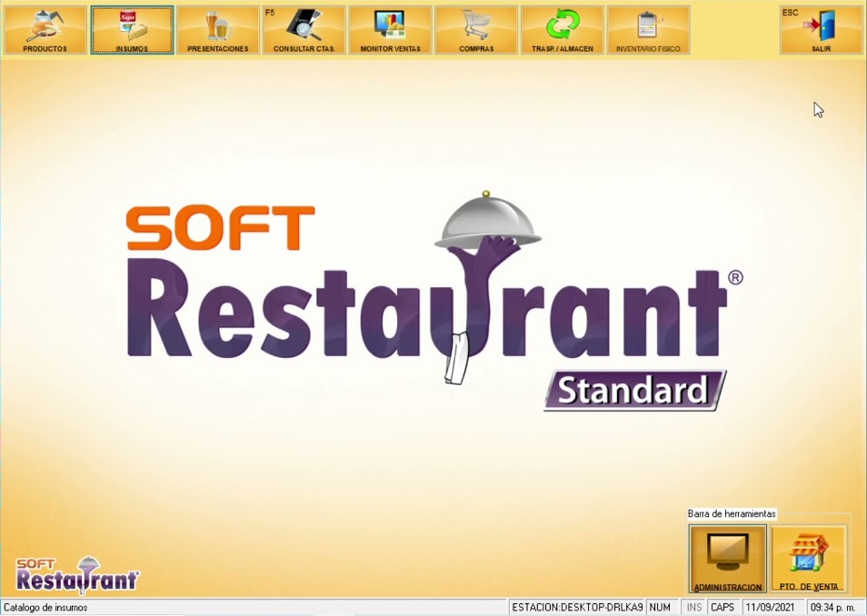Click the INS indicator in status bar
Screen dimensions: 867x616
694,607
